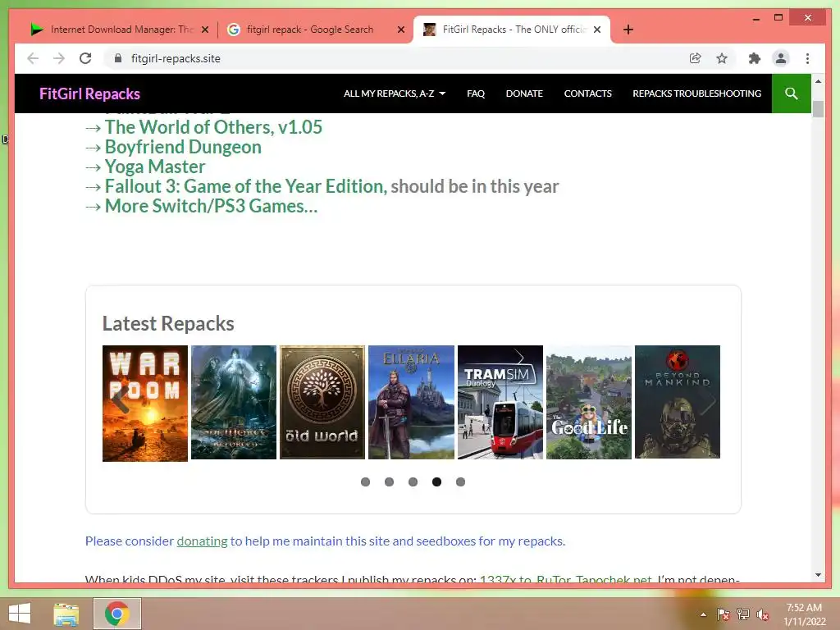Open Chrome extensions puzzle icon
This screenshot has height=630, width=840.
click(755, 58)
